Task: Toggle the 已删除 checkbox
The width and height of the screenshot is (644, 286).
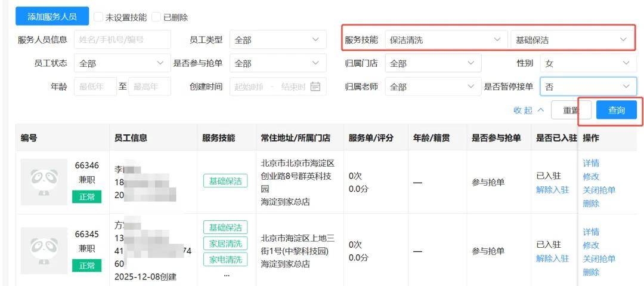Action: (157, 17)
